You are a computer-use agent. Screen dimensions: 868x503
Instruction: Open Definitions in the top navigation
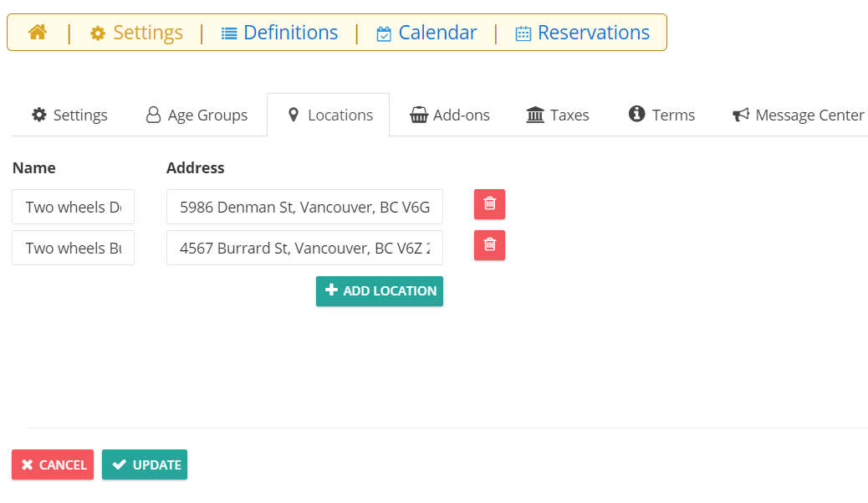[x=279, y=33]
